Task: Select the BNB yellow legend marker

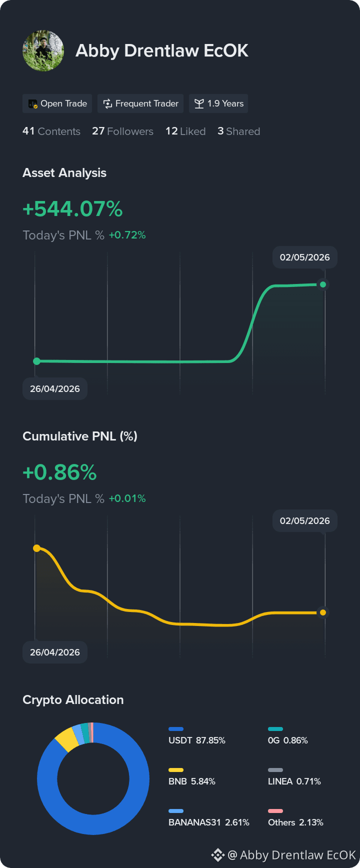Action: coord(176,770)
